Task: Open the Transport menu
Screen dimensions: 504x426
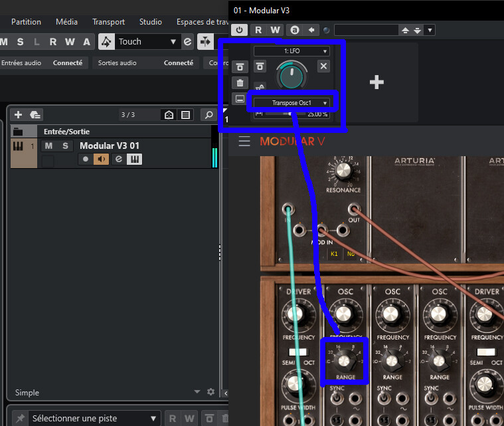Action: click(108, 22)
